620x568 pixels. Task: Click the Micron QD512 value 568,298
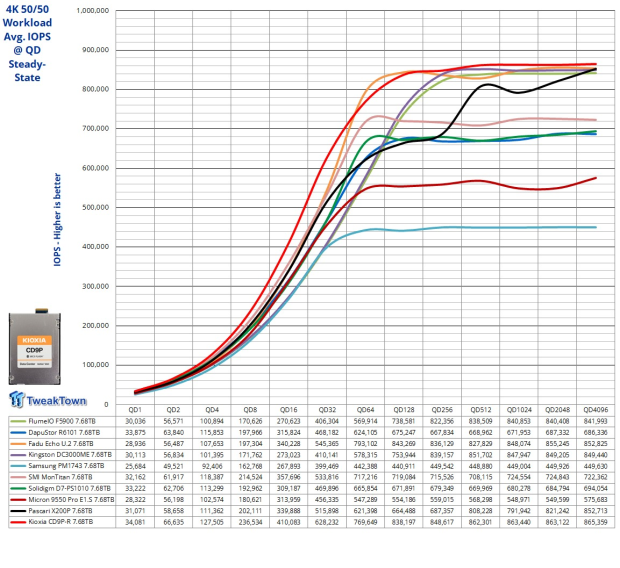[x=480, y=500]
